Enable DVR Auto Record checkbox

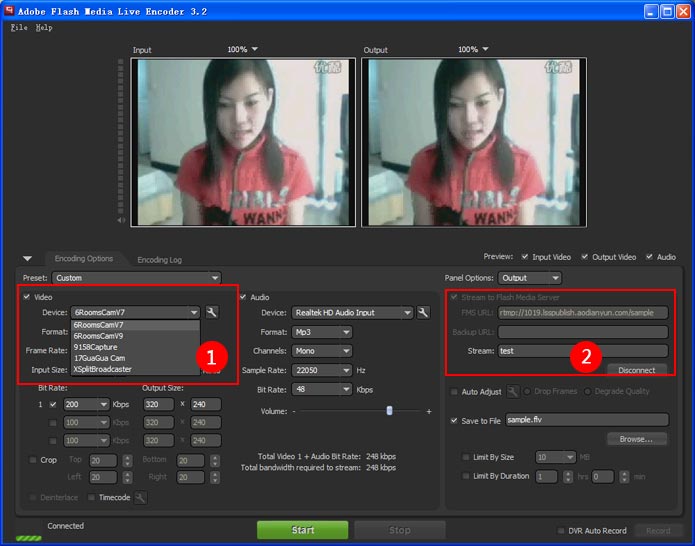pyautogui.click(x=561, y=530)
